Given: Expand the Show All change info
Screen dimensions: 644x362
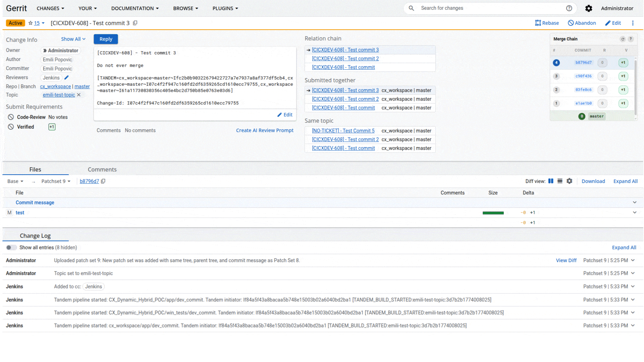Looking at the screenshot, I should coord(73,39).
